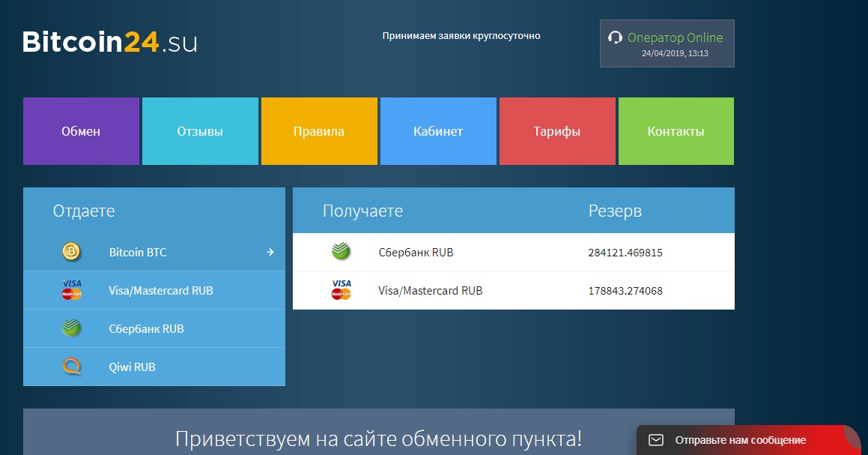
Task: Click the Оператор Online status button
Action: (x=667, y=43)
